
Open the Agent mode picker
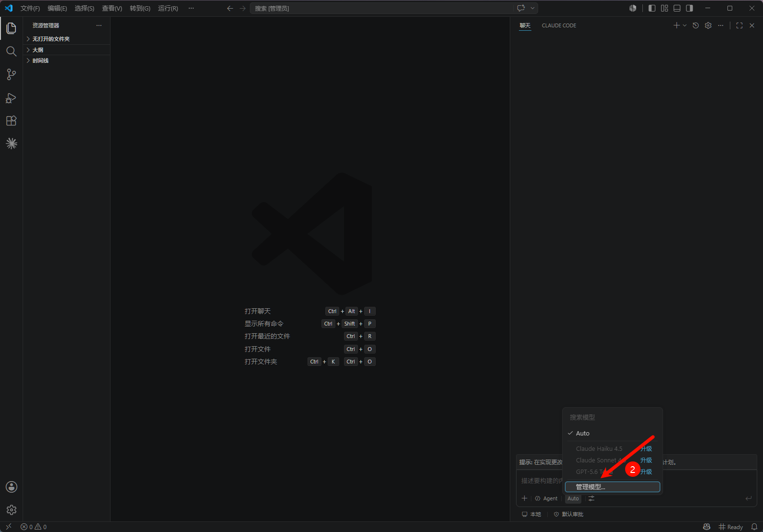point(546,498)
